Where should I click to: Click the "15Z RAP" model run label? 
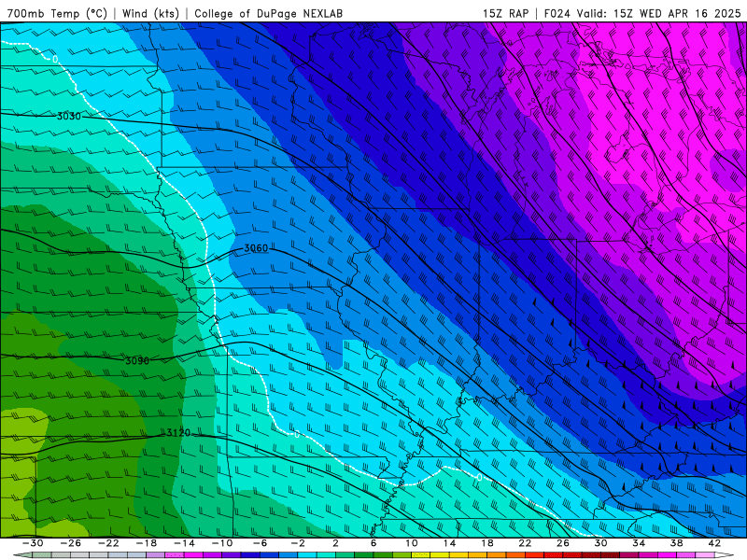(x=505, y=13)
